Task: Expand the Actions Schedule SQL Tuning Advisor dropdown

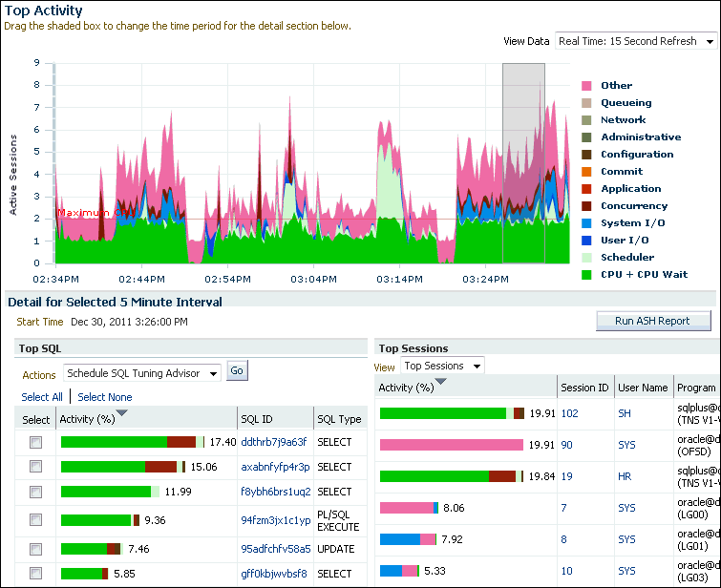Action: [141, 373]
